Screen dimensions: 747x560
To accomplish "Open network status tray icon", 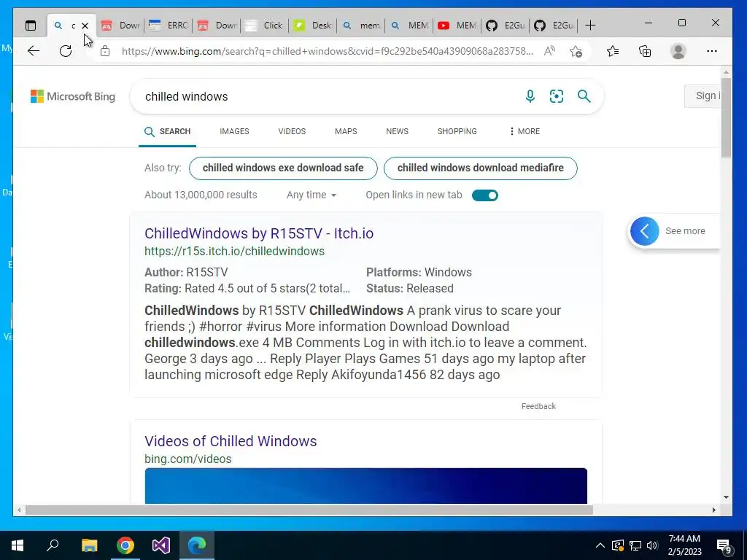I will coord(635,545).
